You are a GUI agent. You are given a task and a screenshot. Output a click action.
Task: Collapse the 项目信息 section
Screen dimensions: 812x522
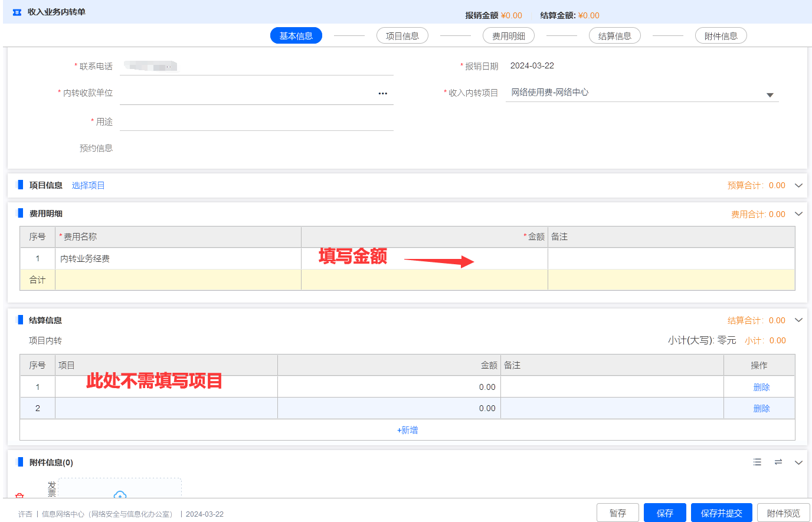coord(798,185)
